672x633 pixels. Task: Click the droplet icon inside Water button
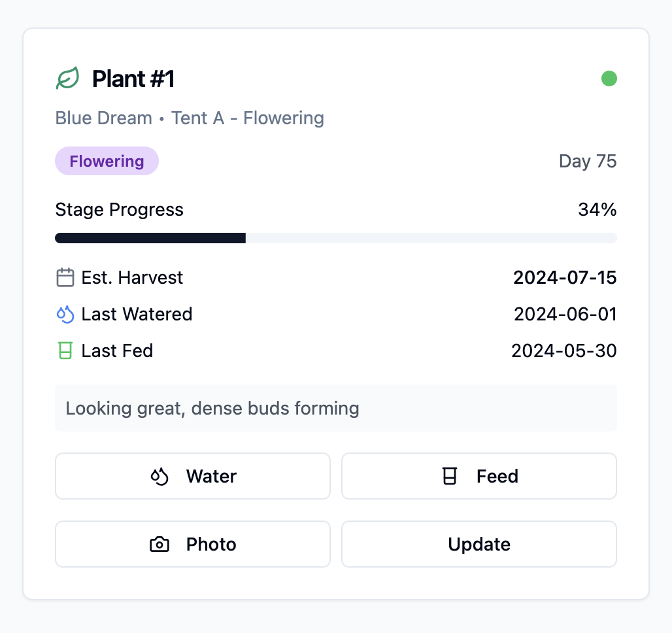[160, 477]
